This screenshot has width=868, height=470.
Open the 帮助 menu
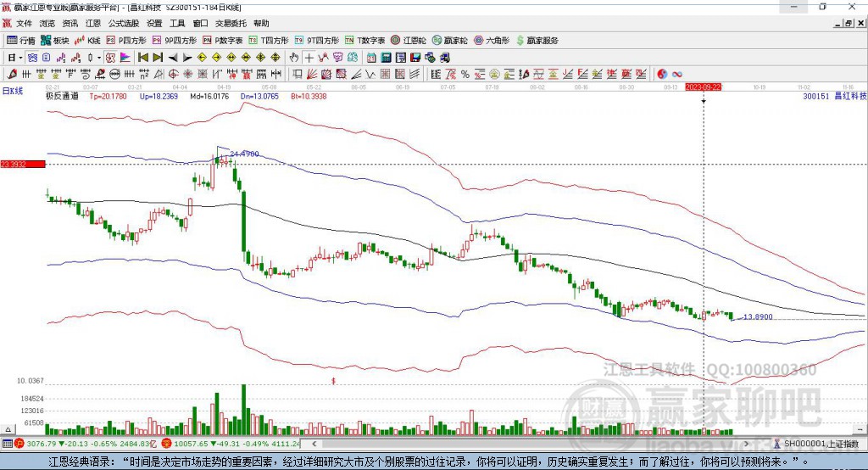[261, 23]
